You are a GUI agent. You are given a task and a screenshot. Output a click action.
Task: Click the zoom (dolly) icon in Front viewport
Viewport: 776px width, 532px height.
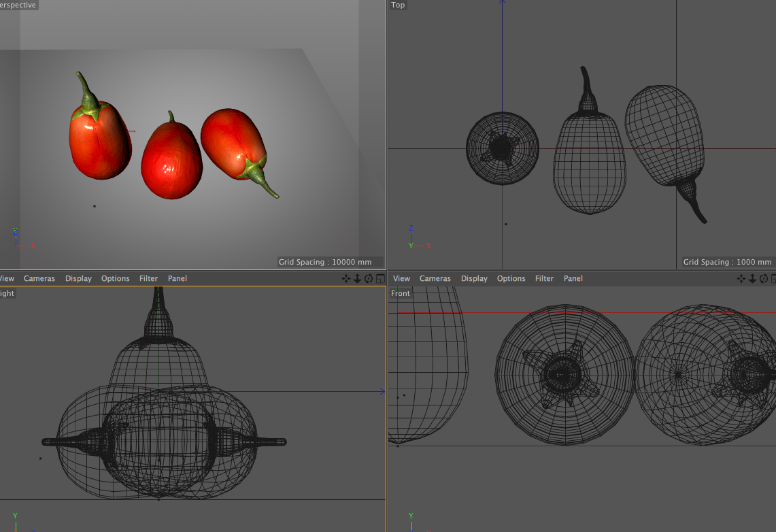coord(752,278)
